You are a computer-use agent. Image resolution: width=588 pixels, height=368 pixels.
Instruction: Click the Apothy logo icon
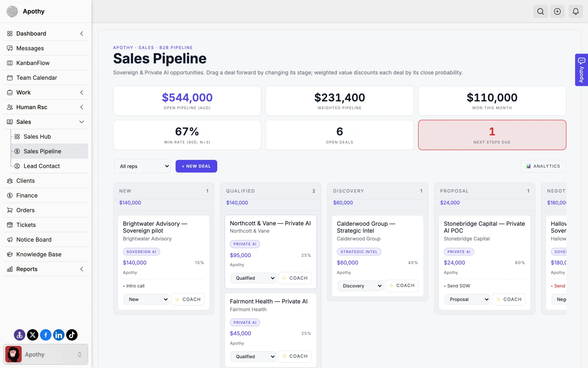[12, 11]
